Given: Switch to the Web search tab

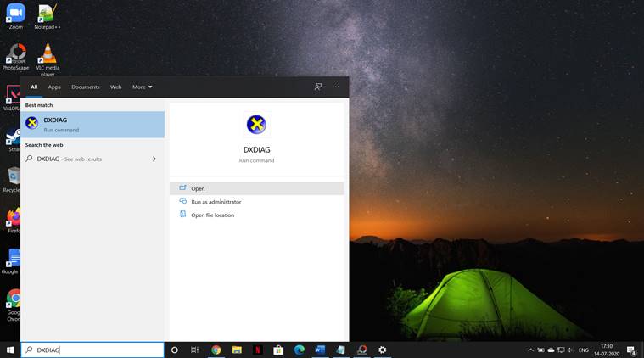Looking at the screenshot, I should click(116, 87).
